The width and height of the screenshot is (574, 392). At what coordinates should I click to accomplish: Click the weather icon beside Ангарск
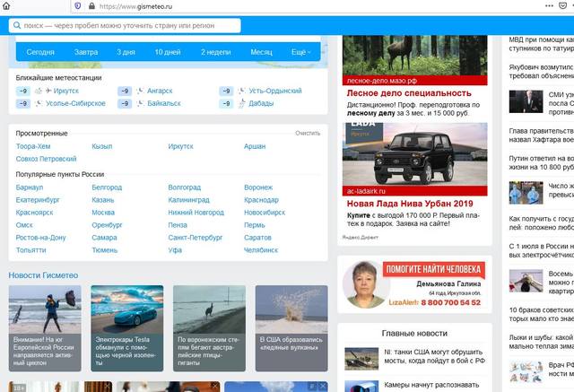click(140, 91)
